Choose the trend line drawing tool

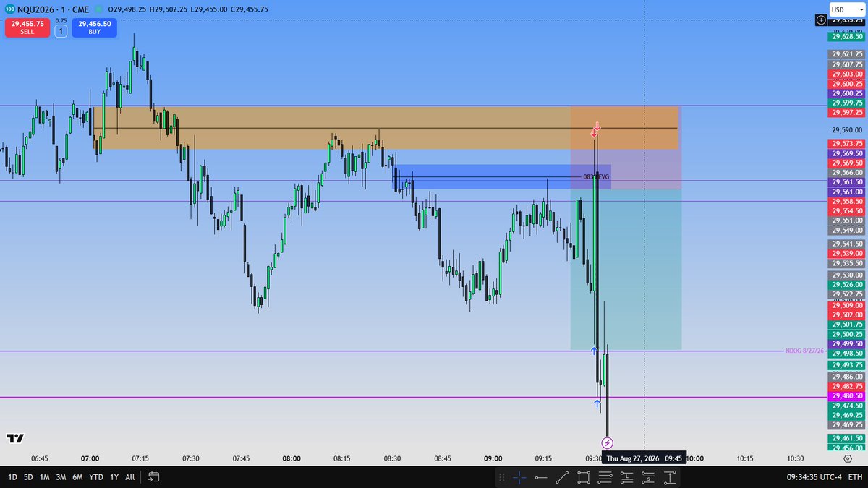[x=562, y=477]
